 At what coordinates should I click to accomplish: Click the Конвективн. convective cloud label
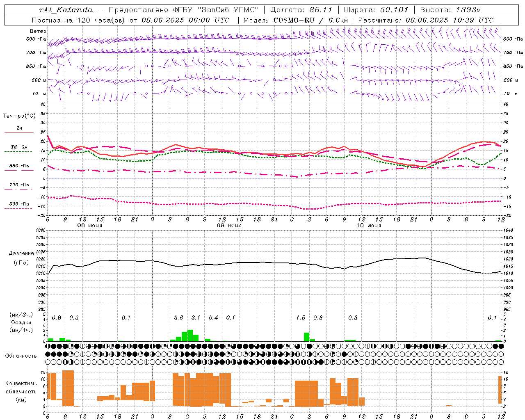[x=21, y=383]
